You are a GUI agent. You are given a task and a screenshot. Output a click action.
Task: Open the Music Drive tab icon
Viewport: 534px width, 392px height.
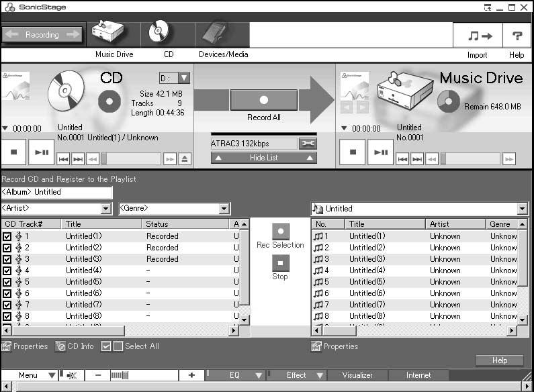112,34
